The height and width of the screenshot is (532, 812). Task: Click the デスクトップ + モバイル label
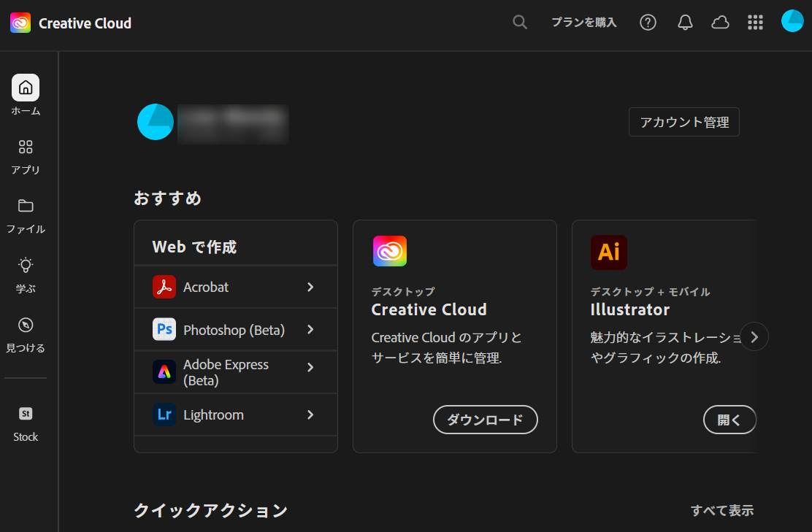coord(650,292)
